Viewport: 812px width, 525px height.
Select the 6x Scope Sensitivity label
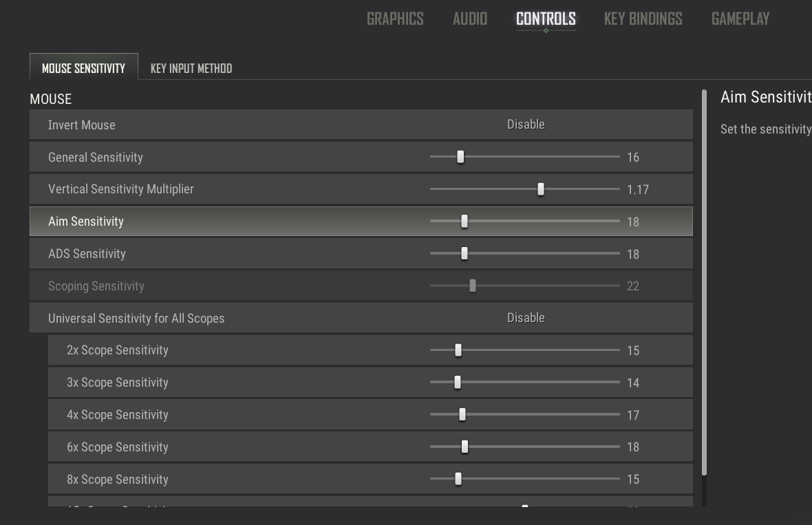[x=118, y=447]
